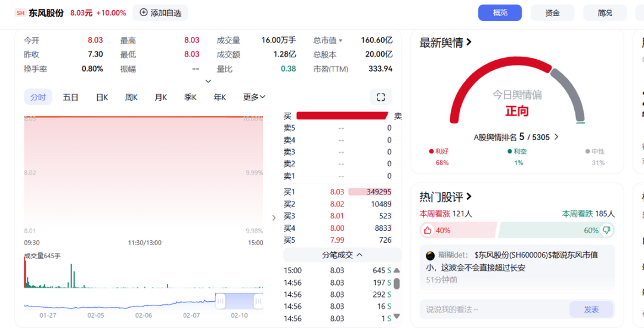Click the right handle of timeline range
This screenshot has height=328, width=644.
point(258,302)
